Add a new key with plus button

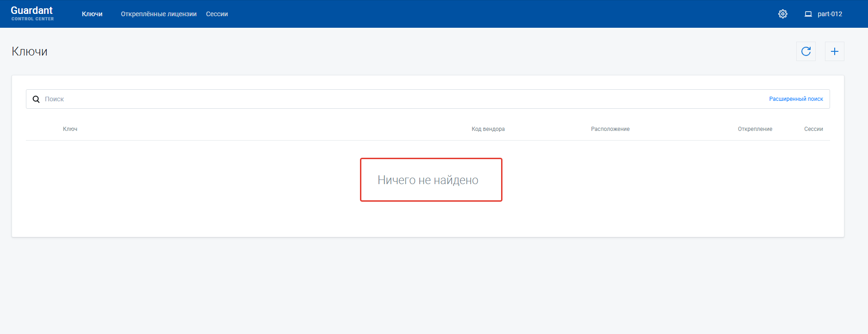pos(834,51)
